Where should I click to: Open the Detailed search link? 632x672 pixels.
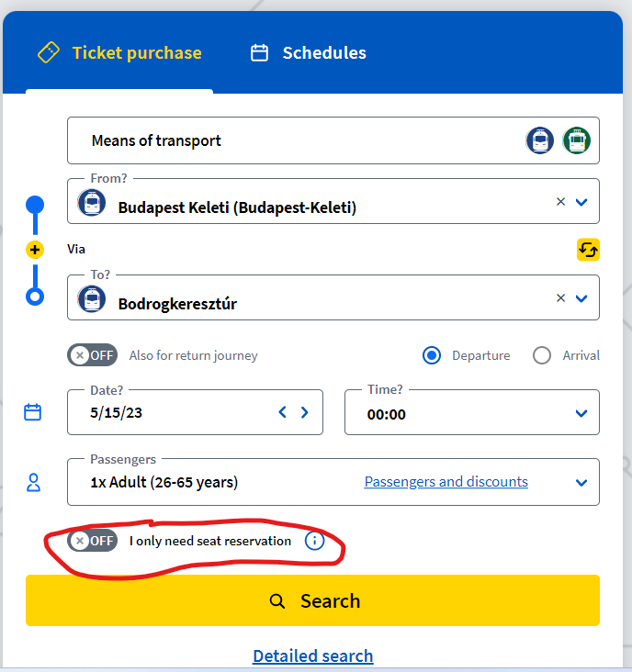point(312,655)
